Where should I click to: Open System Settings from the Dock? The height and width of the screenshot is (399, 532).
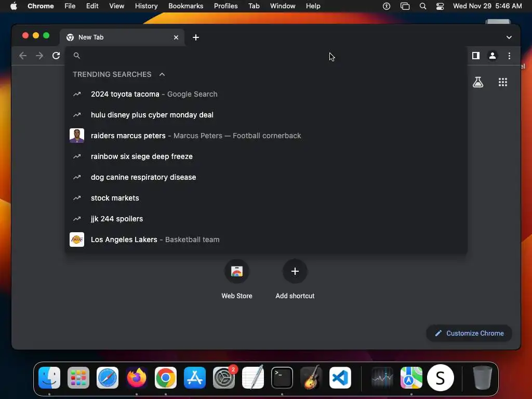click(x=224, y=378)
